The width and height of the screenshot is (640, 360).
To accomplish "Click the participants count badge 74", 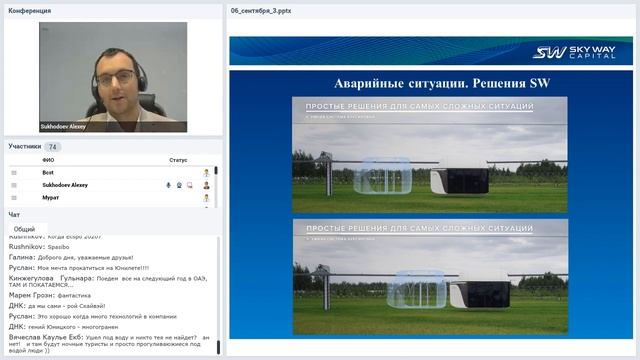I will (x=53, y=147).
